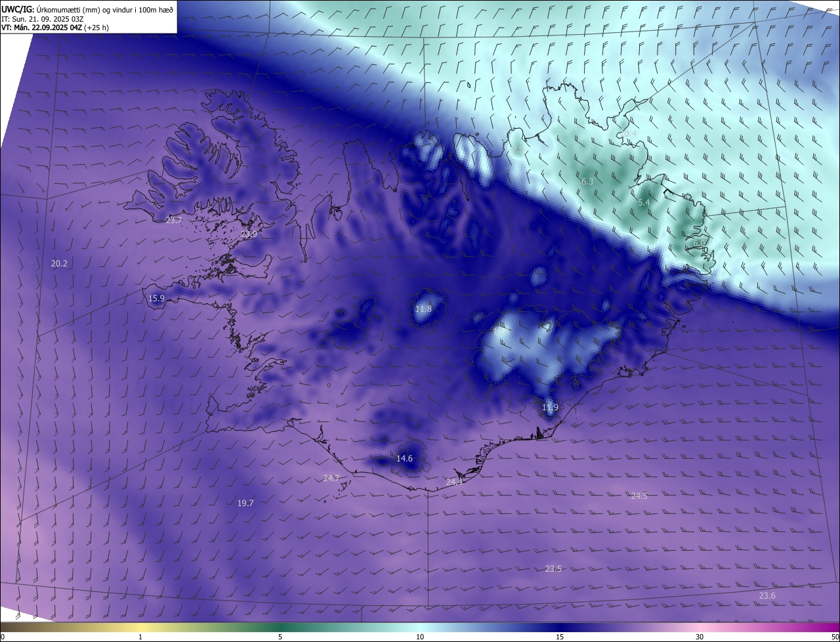
Task: Select the IT: Sun. 21. 09. 2025 03Z line
Action: point(42,18)
